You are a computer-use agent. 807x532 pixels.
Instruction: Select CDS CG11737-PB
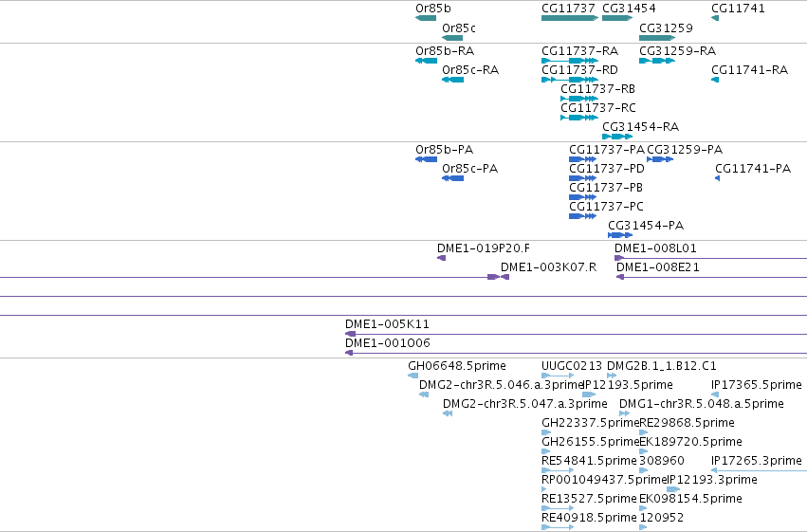pyautogui.click(x=606, y=188)
